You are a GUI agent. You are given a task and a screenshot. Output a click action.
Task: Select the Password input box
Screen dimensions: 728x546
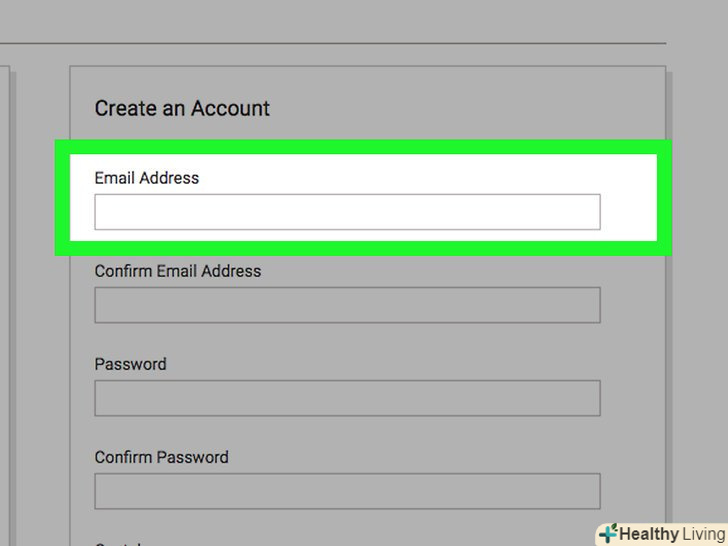(347, 398)
